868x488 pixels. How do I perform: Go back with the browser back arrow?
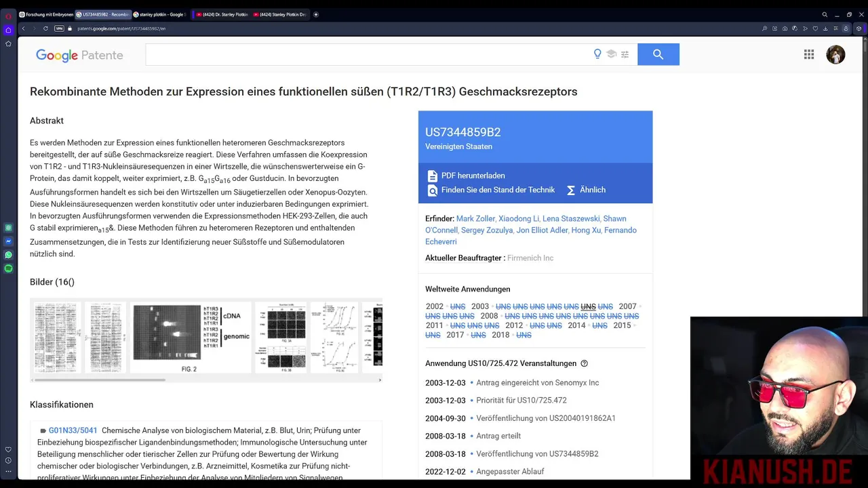point(24,28)
